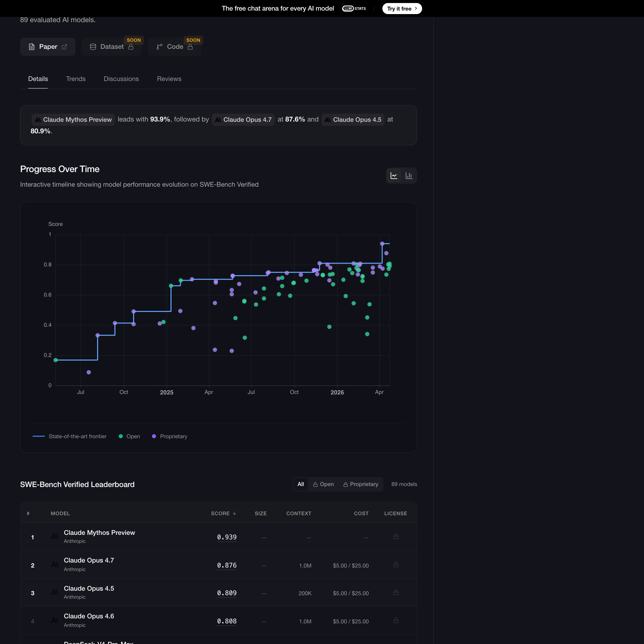The width and height of the screenshot is (644, 644).
Task: Open the Discussions tab
Action: pos(121,79)
